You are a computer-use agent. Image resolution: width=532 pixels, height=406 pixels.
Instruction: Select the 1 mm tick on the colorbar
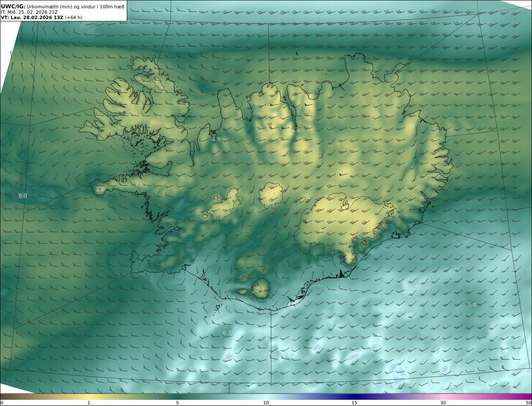89,403
